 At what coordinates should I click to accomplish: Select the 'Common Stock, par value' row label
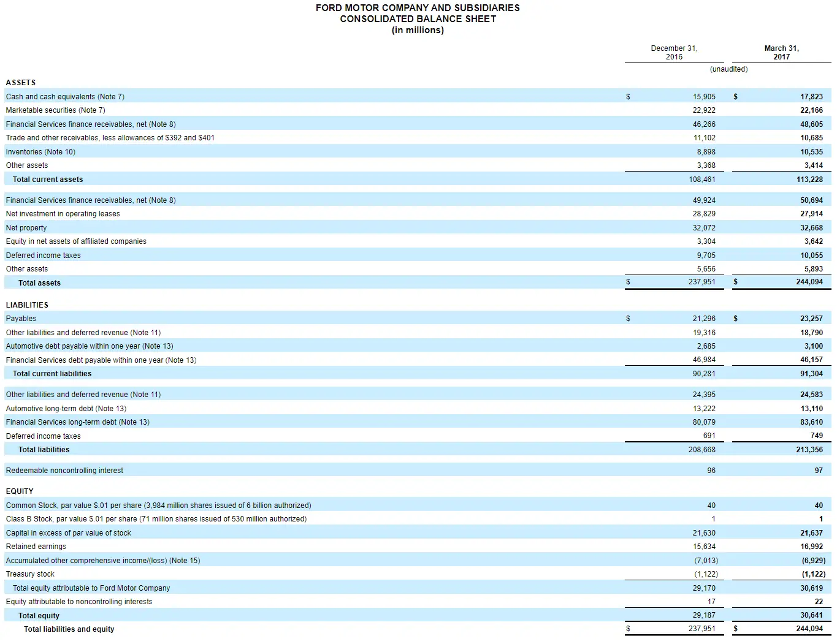[x=159, y=506]
